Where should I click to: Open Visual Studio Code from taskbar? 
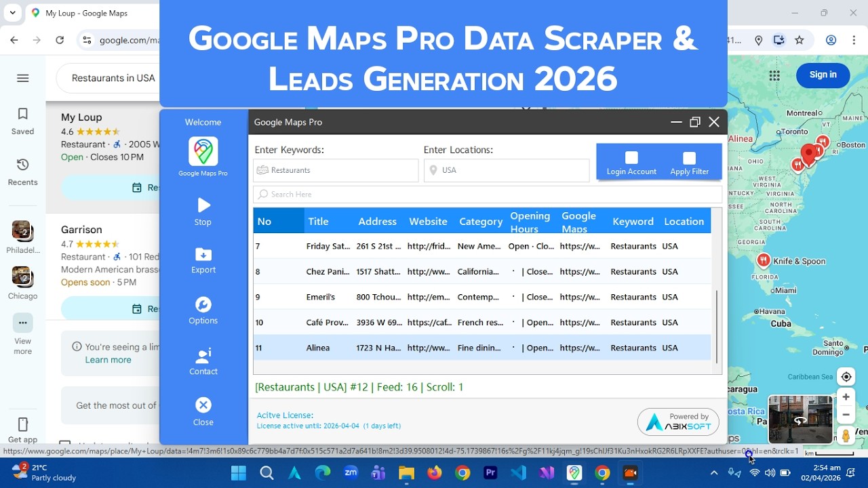coord(519,473)
